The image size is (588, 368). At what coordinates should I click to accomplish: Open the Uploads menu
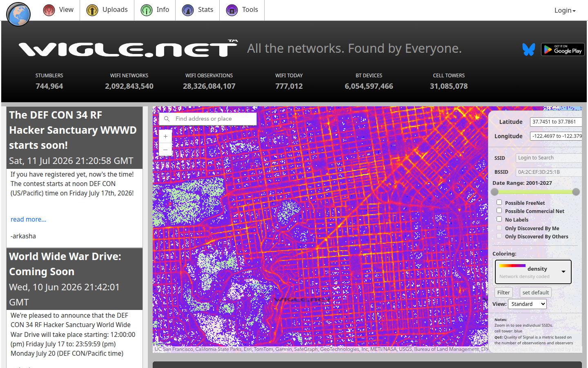point(107,10)
